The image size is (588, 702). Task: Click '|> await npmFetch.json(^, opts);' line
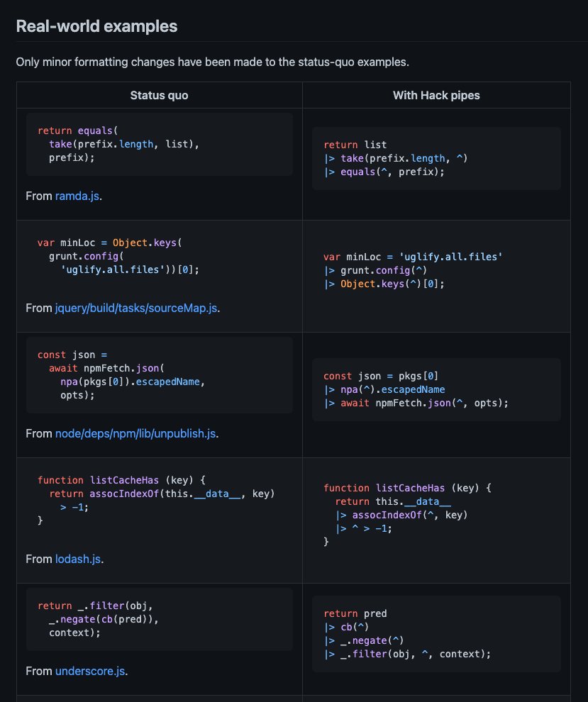416,403
